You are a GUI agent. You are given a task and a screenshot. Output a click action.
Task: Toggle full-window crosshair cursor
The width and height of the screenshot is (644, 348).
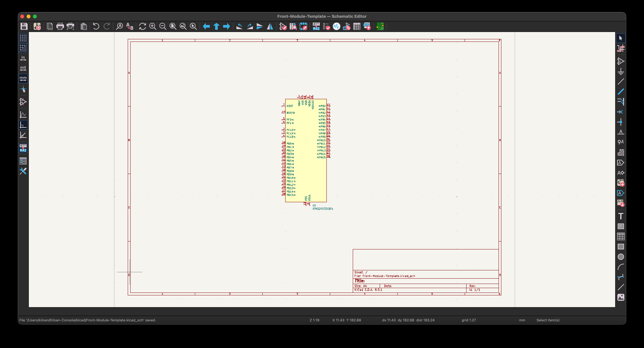tap(23, 90)
